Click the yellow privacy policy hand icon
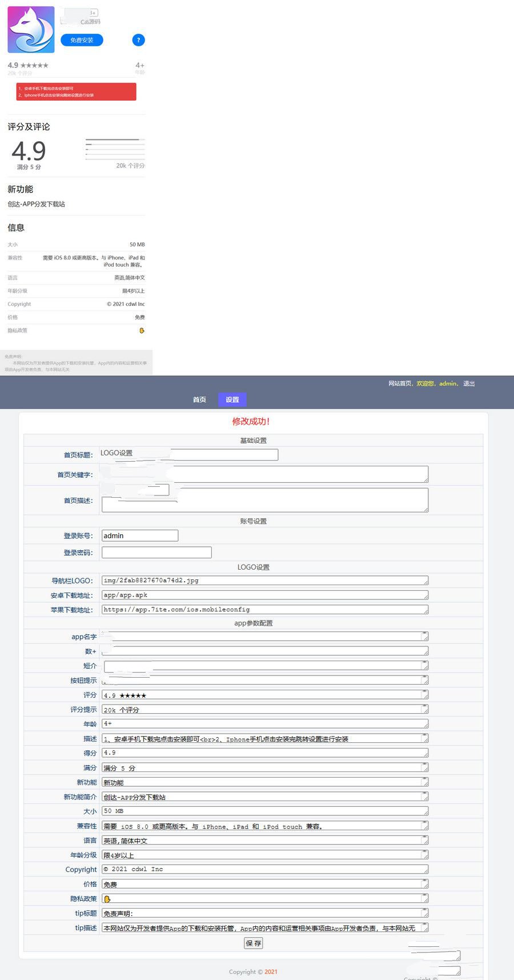The height and width of the screenshot is (980, 514). coord(142,331)
